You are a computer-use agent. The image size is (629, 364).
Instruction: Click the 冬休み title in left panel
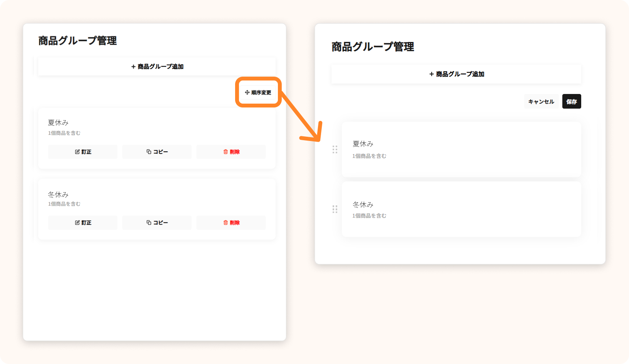[x=58, y=195]
